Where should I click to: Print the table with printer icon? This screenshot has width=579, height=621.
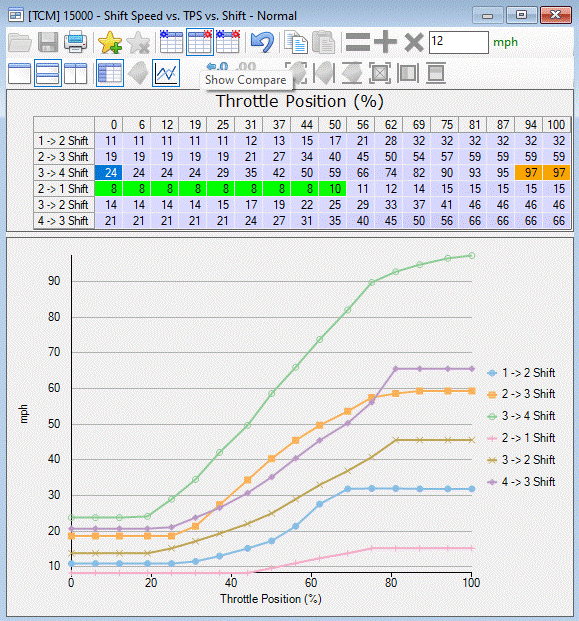[76, 42]
